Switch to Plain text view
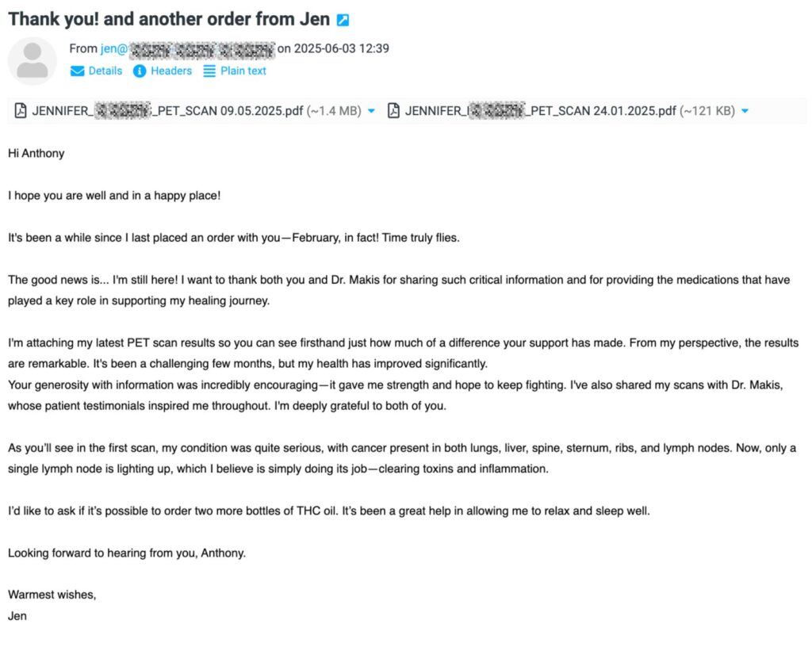 tap(235, 71)
